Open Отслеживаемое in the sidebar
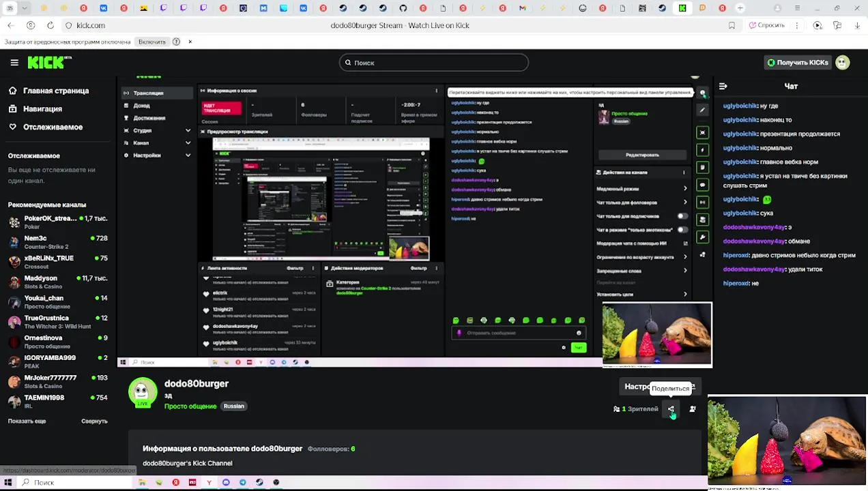This screenshot has height=491, width=868. click(53, 128)
